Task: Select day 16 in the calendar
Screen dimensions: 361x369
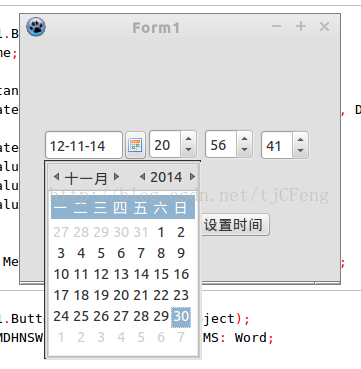Action: pos(181,274)
